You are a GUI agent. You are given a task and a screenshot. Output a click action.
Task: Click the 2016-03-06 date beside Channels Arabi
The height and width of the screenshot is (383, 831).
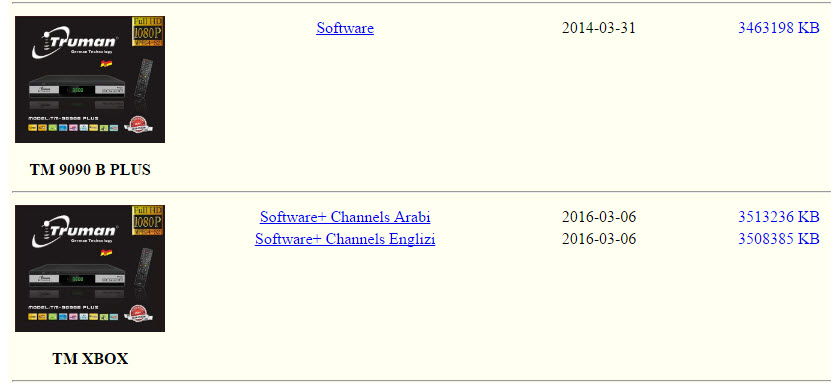(x=599, y=217)
